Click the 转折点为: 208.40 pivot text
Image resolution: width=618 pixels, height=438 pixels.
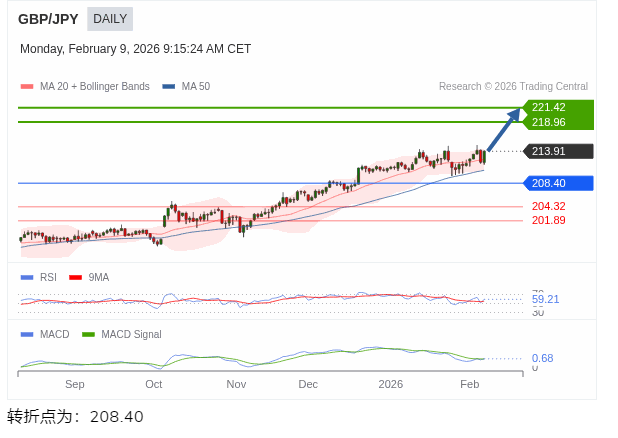click(75, 417)
